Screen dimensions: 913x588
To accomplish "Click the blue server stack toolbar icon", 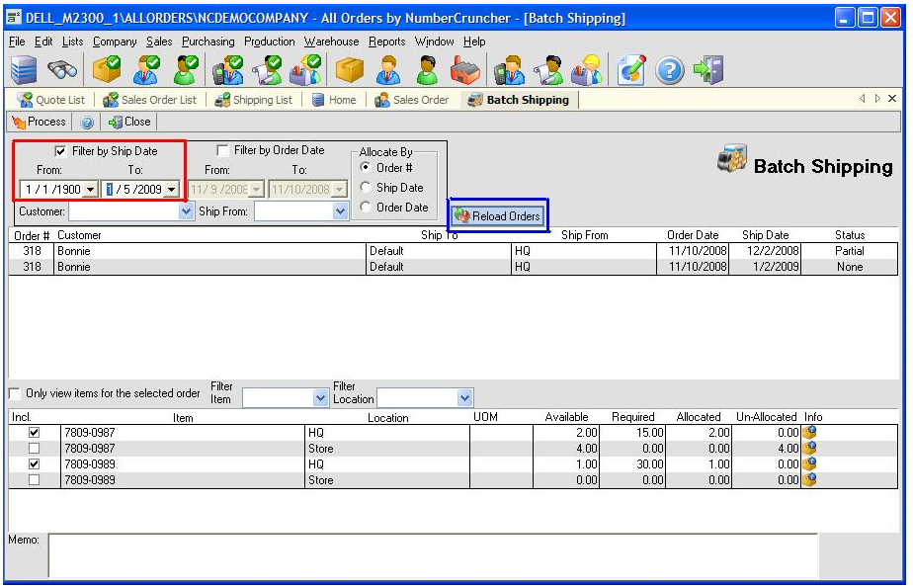I will pyautogui.click(x=24, y=70).
